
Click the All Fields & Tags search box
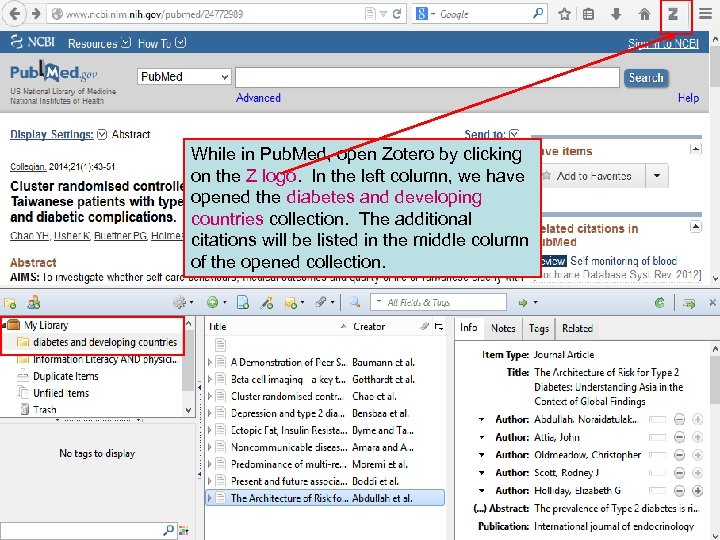tap(439, 303)
